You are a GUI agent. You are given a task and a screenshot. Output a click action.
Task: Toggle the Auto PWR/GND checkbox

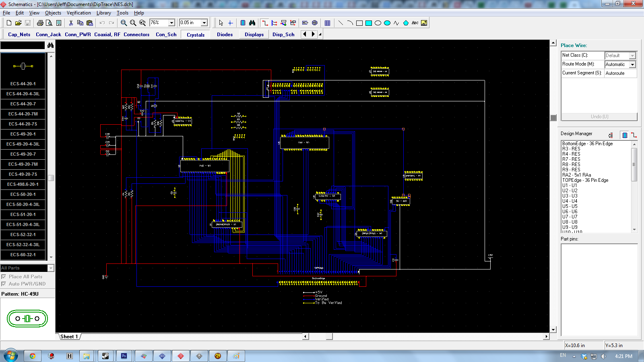click(x=4, y=284)
